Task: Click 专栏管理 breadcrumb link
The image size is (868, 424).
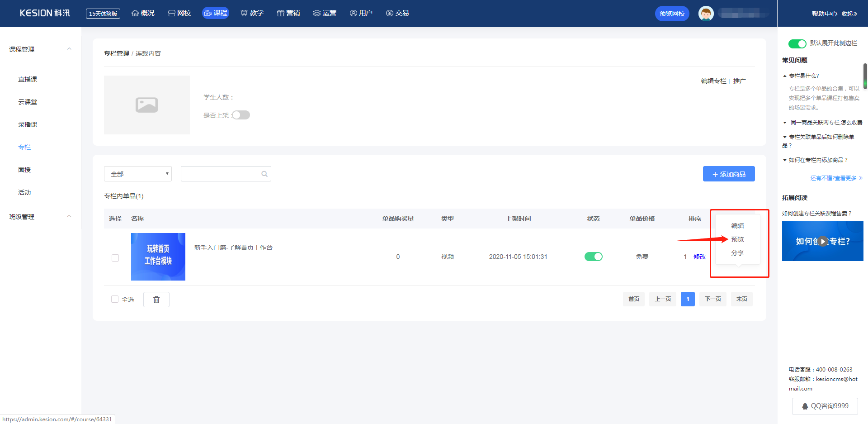Action: 117,53
